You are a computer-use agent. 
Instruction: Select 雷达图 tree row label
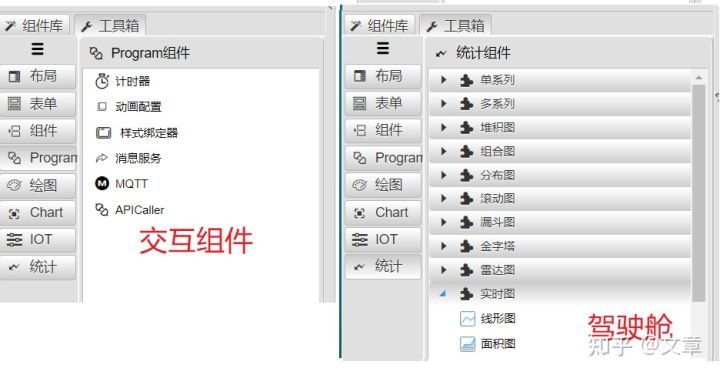pos(497,270)
